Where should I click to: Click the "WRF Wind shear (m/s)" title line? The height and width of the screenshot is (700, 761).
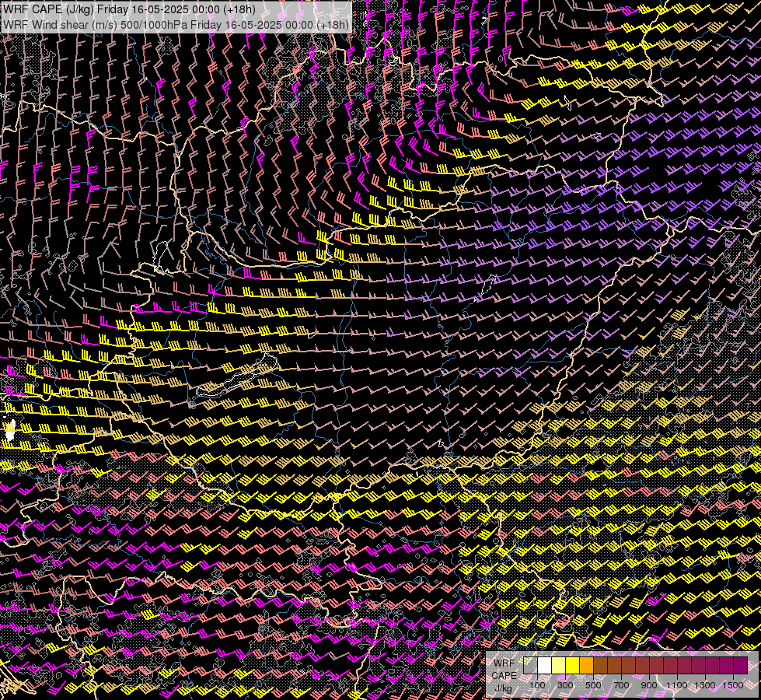[176, 25]
